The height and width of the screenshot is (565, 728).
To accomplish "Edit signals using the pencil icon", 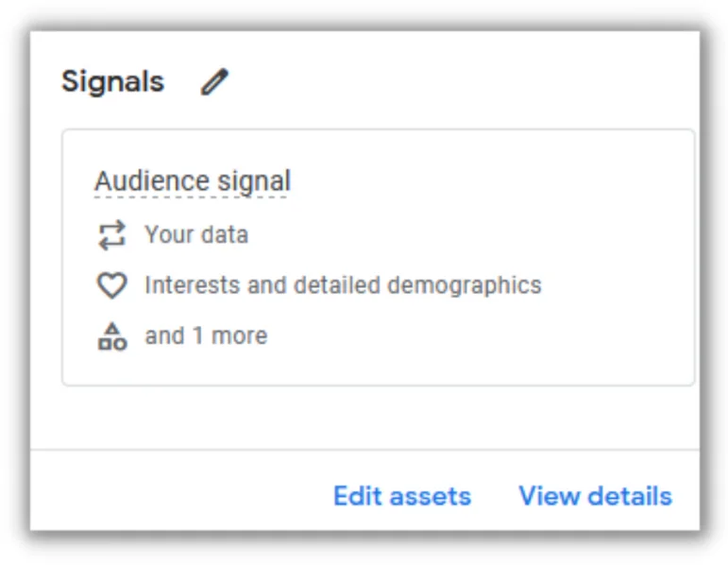I will pos(214,82).
